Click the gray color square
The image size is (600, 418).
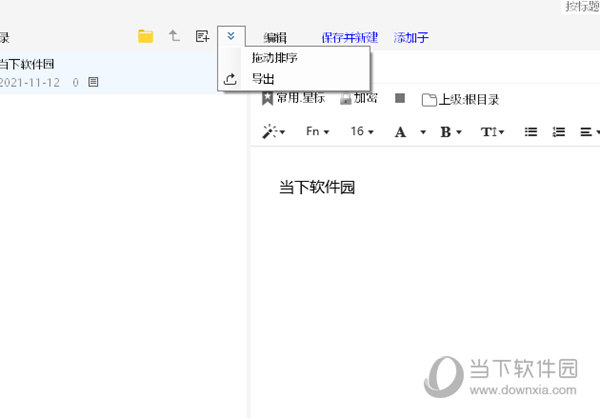(x=400, y=98)
